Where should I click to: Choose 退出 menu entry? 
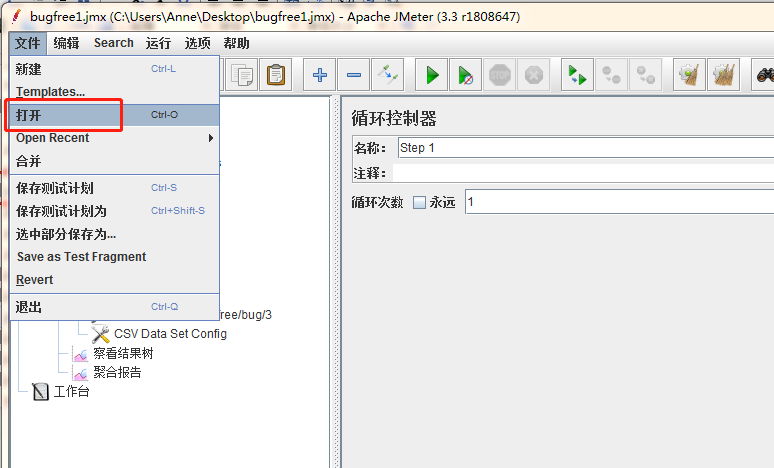(x=115, y=307)
